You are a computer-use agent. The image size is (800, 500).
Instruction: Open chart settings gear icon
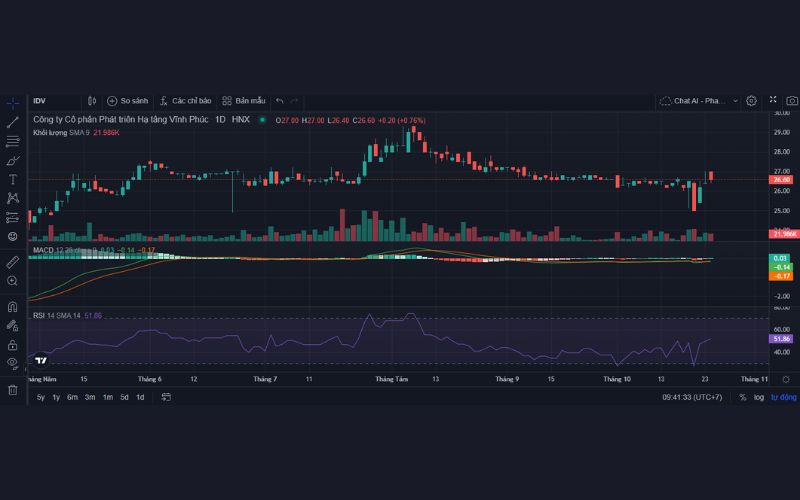pyautogui.click(x=751, y=101)
